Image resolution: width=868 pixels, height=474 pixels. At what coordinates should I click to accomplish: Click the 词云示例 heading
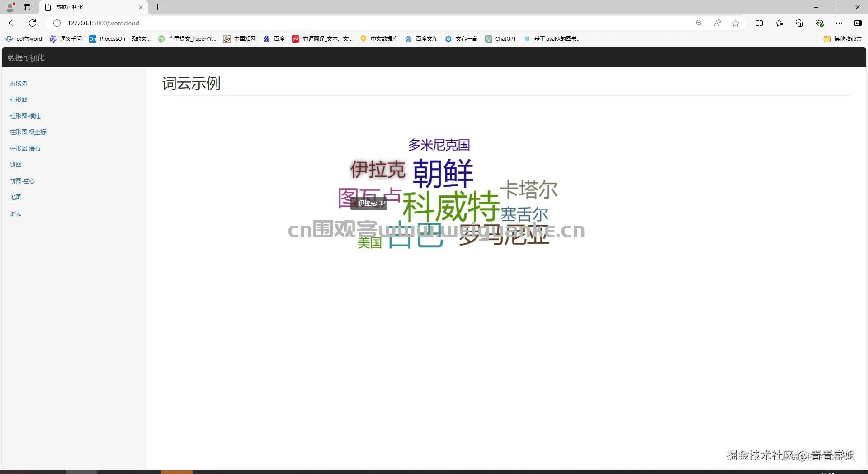191,83
